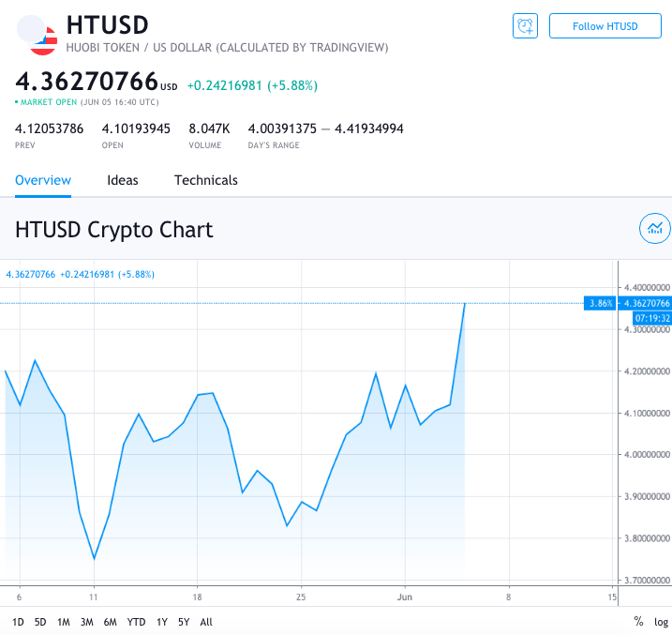This screenshot has width=672, height=635.
Task: Click the 18 date axis label
Action: click(197, 597)
